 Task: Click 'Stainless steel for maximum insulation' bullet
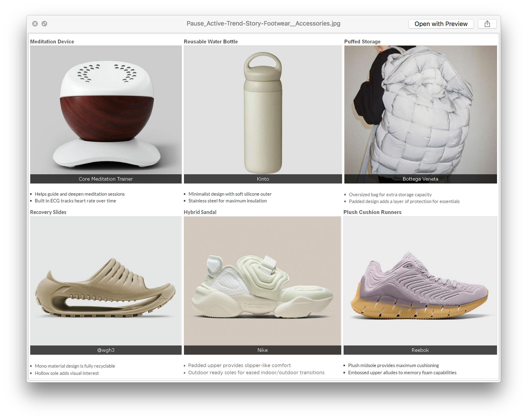(228, 201)
